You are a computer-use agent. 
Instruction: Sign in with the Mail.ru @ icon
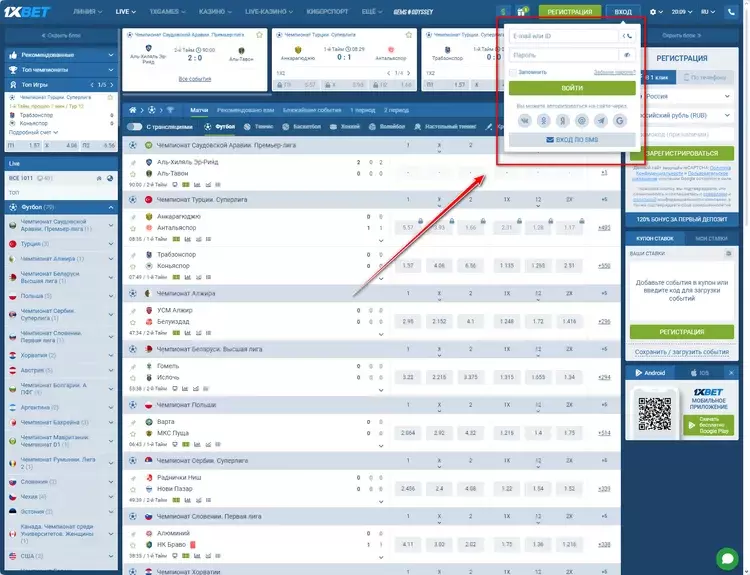[x=582, y=121]
